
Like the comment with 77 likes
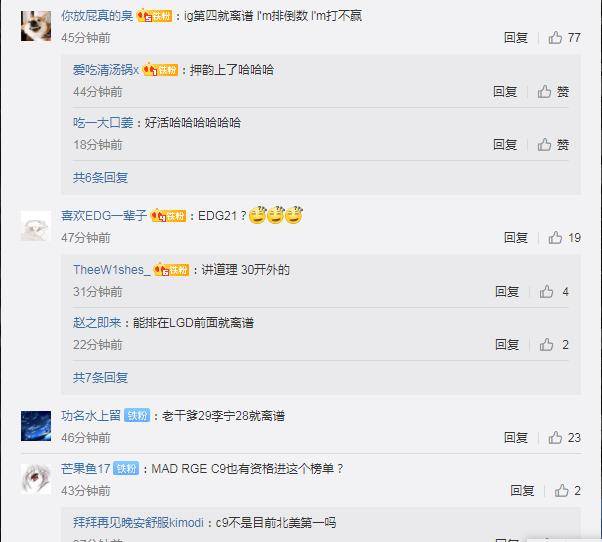click(x=564, y=38)
